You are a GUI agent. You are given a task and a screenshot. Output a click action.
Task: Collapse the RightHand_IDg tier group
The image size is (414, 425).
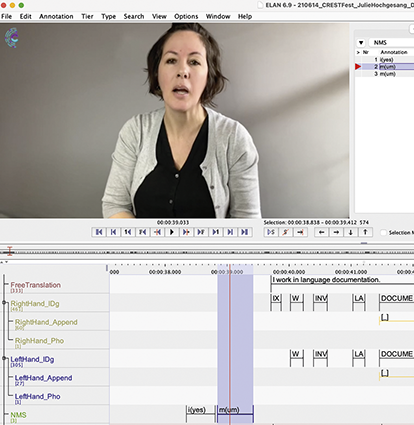tap(4, 303)
